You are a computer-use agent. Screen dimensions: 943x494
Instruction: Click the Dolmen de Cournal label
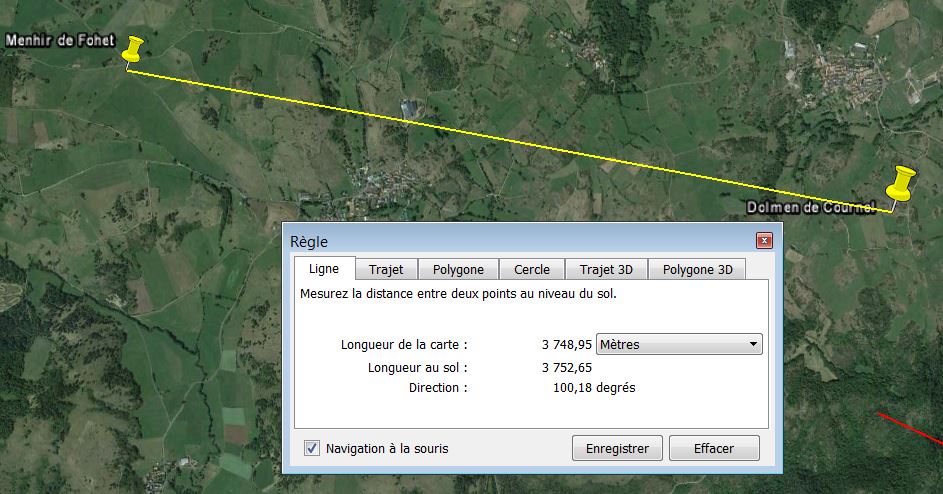(811, 208)
